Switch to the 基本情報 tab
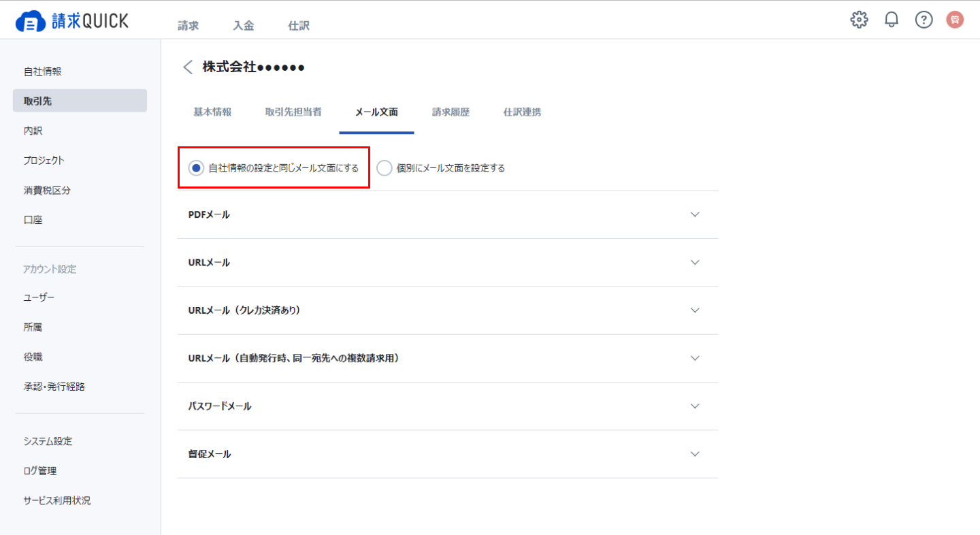The width and height of the screenshot is (980, 535). (x=212, y=112)
